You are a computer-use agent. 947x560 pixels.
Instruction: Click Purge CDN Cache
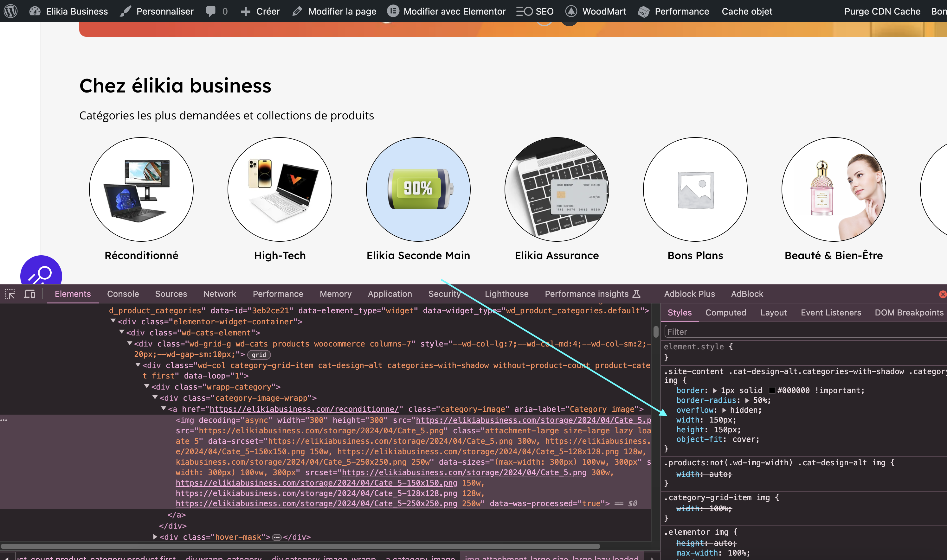882,11
